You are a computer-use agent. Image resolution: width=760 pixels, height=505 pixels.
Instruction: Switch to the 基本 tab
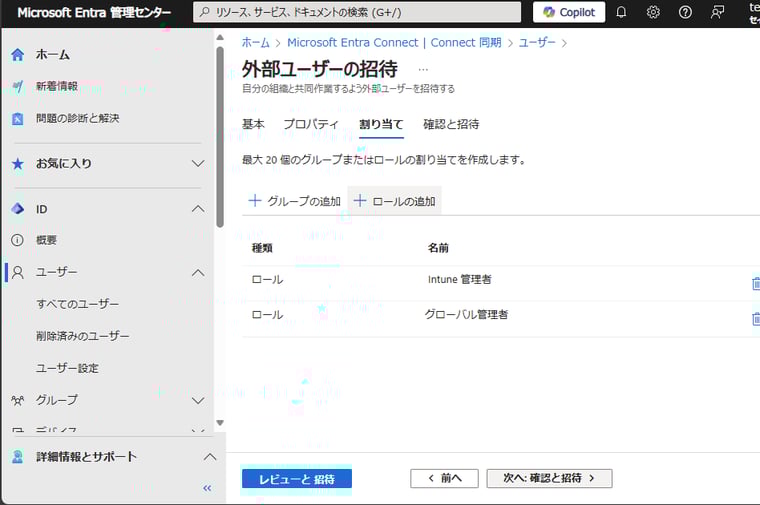253,124
